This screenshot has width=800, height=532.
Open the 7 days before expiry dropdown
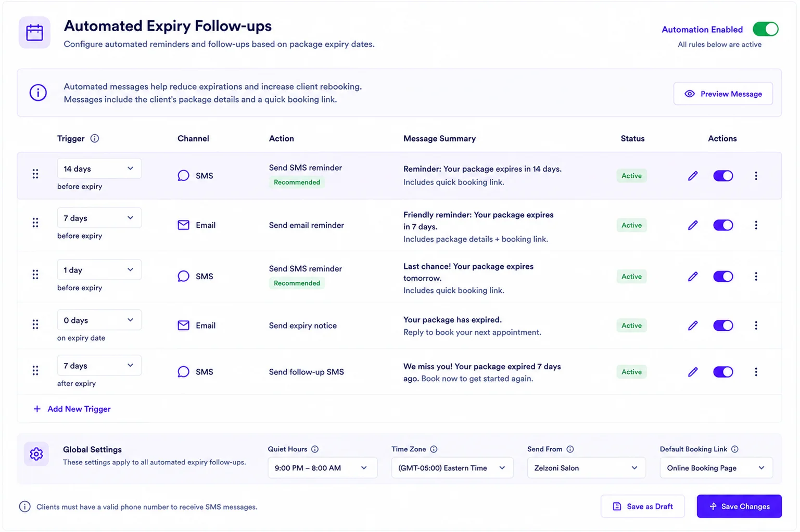99,218
